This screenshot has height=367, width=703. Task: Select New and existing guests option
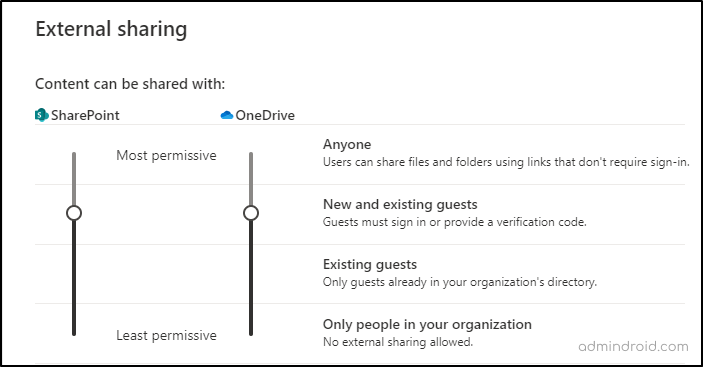(400, 204)
